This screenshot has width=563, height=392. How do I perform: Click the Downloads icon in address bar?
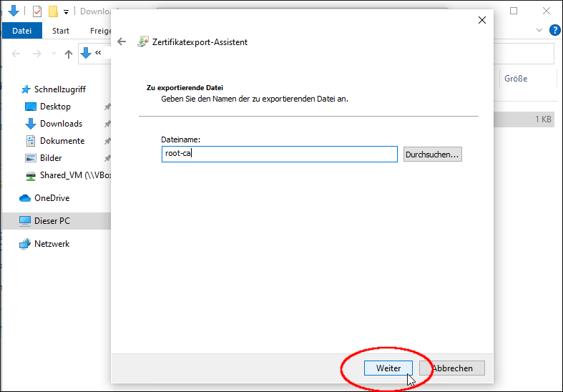click(x=86, y=53)
